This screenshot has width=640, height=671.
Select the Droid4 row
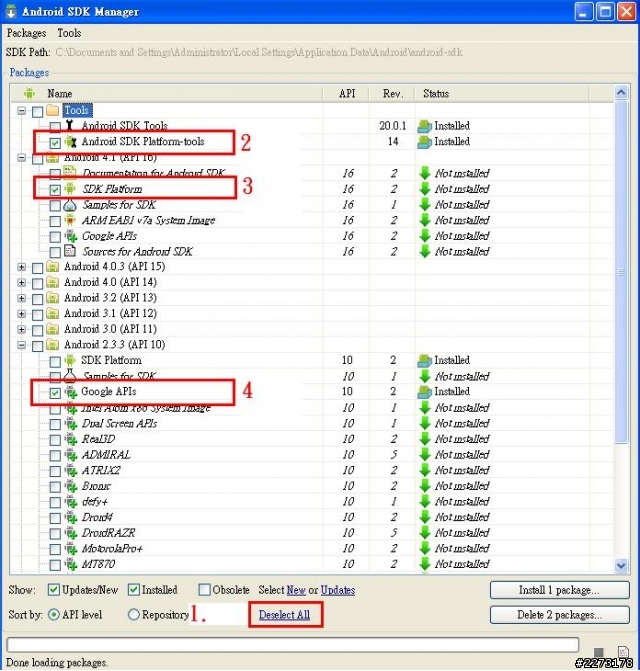(314, 517)
